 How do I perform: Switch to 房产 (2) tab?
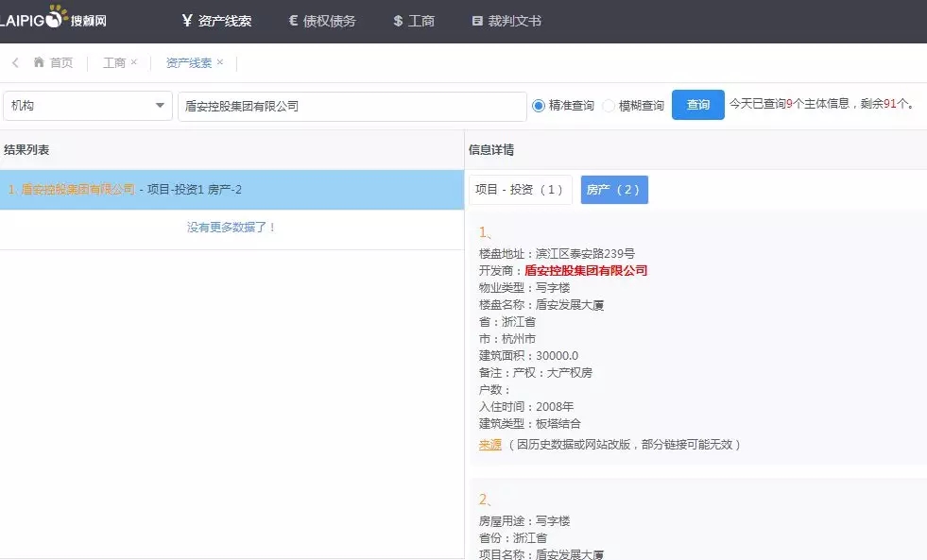[614, 190]
